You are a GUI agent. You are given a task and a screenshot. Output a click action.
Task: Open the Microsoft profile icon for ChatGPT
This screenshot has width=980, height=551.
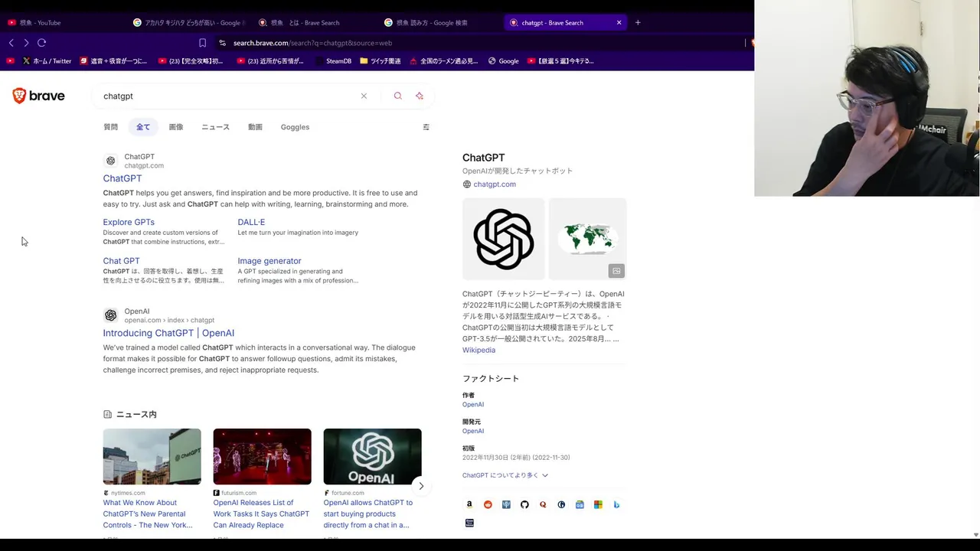click(598, 504)
